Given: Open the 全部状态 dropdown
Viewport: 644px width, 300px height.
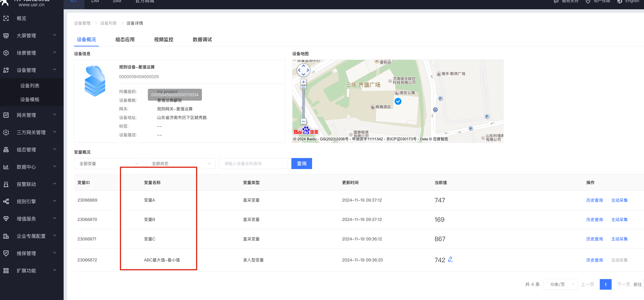Looking at the screenshot, I should click(x=181, y=164).
